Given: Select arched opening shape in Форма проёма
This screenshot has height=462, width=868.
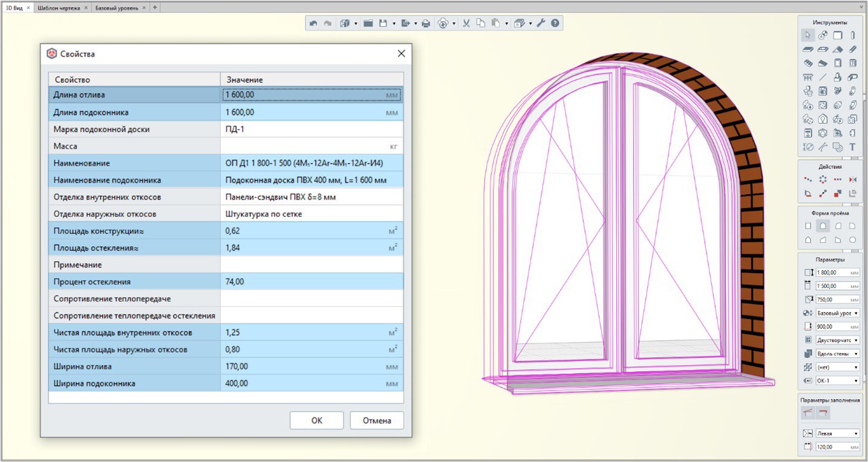Looking at the screenshot, I should pyautogui.click(x=823, y=225).
